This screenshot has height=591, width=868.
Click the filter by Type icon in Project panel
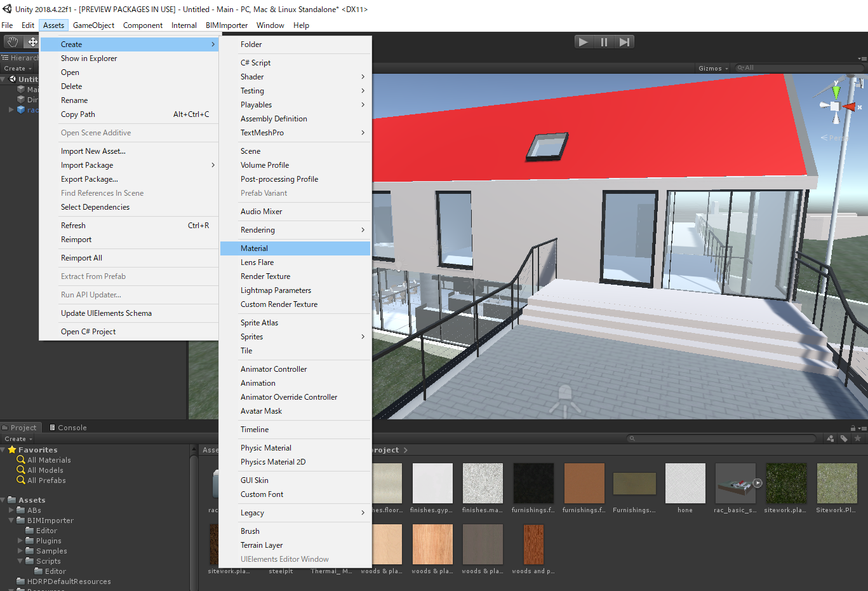[831, 438]
